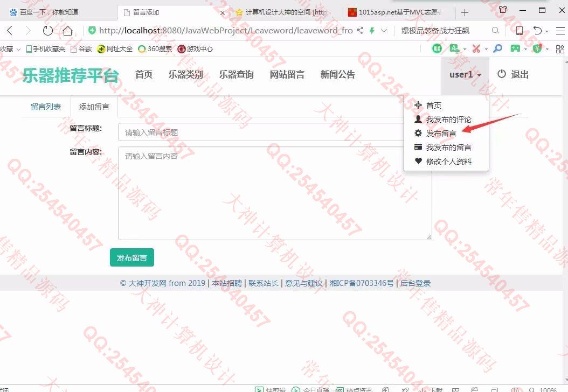Screen dimensions: 568x392
Task: Click the share icon in the address bar
Action: tap(359, 30)
